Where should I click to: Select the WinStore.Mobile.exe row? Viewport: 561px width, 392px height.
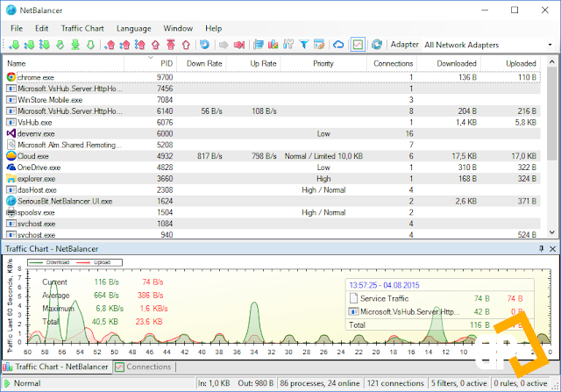(x=272, y=100)
